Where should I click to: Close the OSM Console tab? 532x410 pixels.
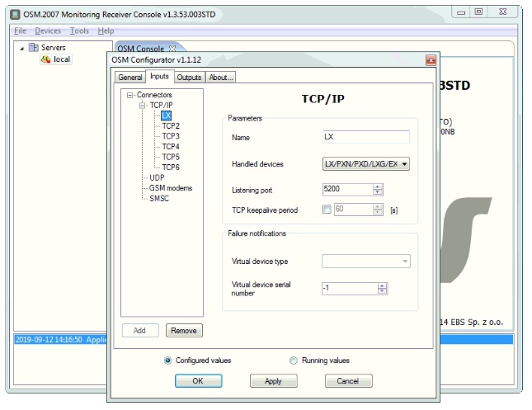(172, 48)
